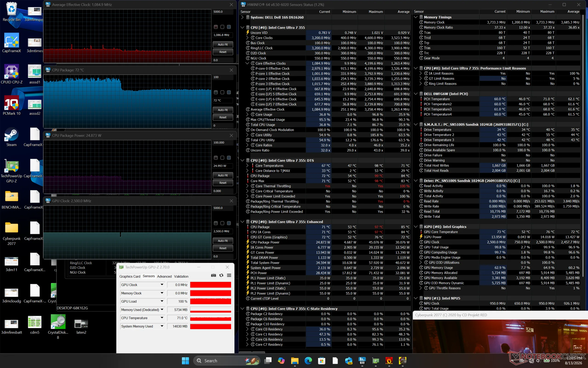Reset the CPU Package Power graph
Screen dimensions: 588x368
(x=223, y=183)
